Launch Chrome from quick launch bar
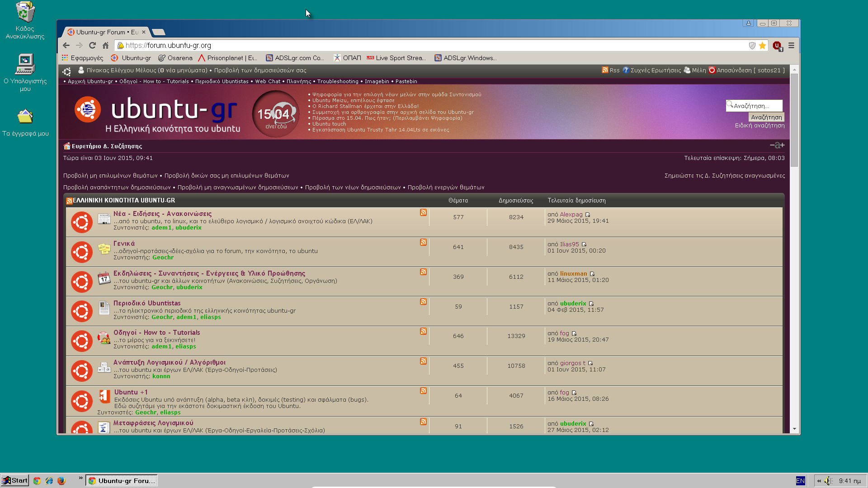Screen dimensions: 868x488 coord(37,481)
